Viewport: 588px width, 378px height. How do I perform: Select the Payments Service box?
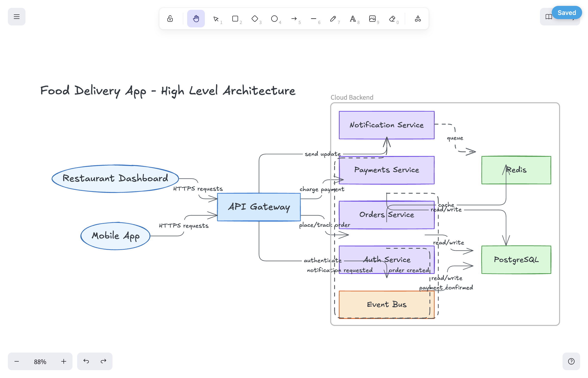(387, 170)
